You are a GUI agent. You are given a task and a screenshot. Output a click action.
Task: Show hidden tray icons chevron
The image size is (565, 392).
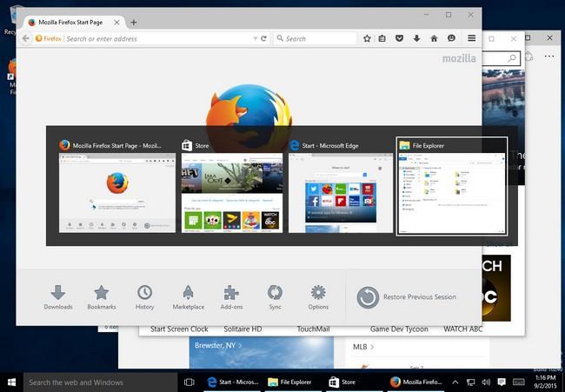455,382
